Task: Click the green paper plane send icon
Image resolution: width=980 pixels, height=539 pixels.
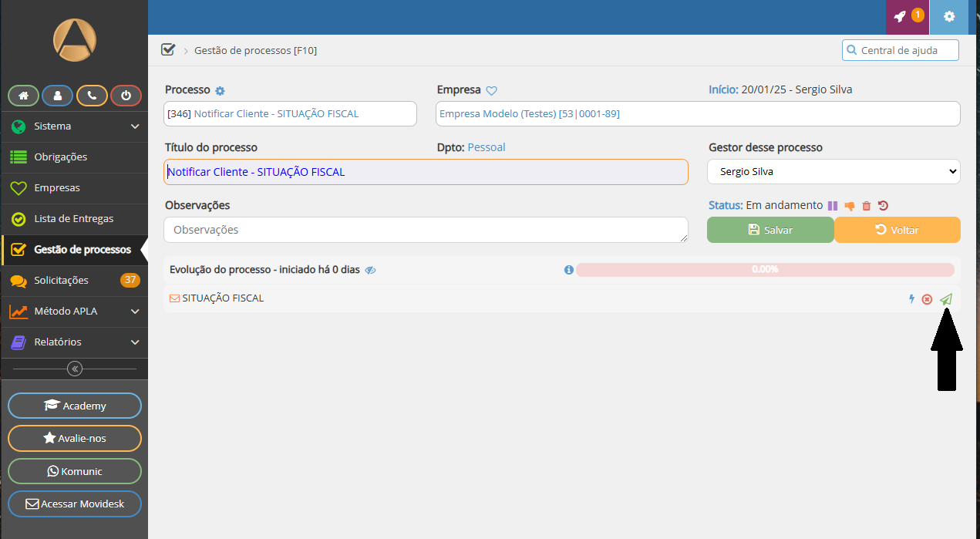Action: (x=946, y=299)
